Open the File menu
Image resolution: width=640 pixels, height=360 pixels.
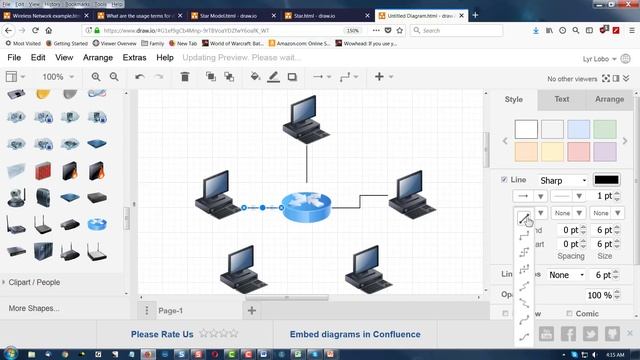point(14,58)
